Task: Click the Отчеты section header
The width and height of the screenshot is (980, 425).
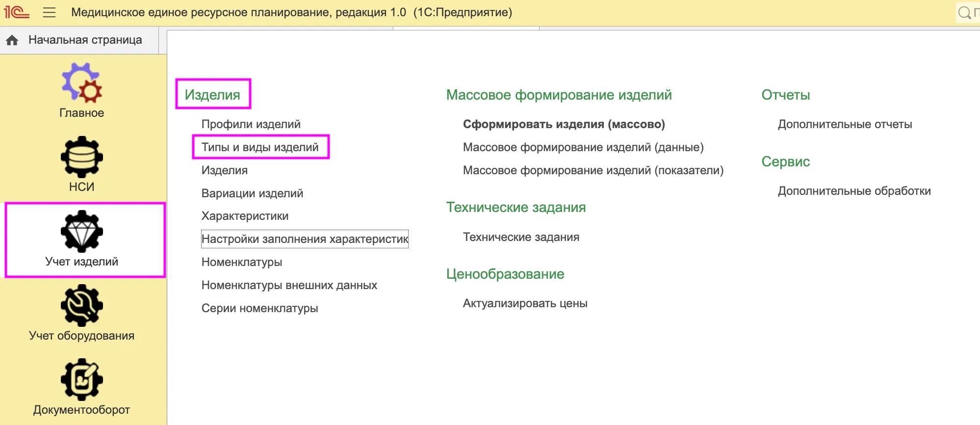Action: [x=785, y=95]
